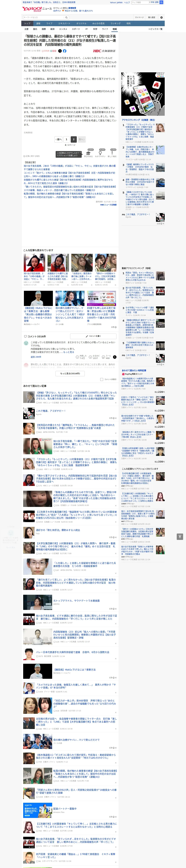This screenshot has height=868, width=186.
Task: React with わかりやすい lightbulb icon
Action: coord(100,153)
